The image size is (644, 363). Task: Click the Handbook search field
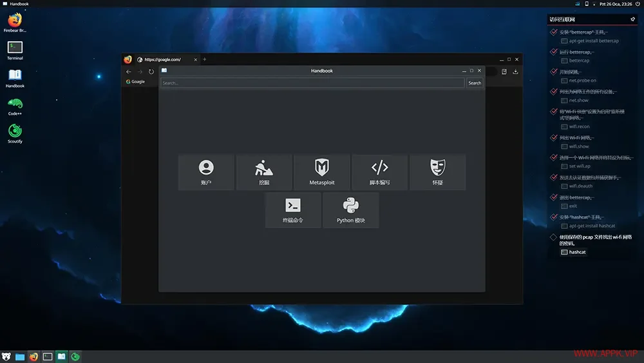pos(312,83)
